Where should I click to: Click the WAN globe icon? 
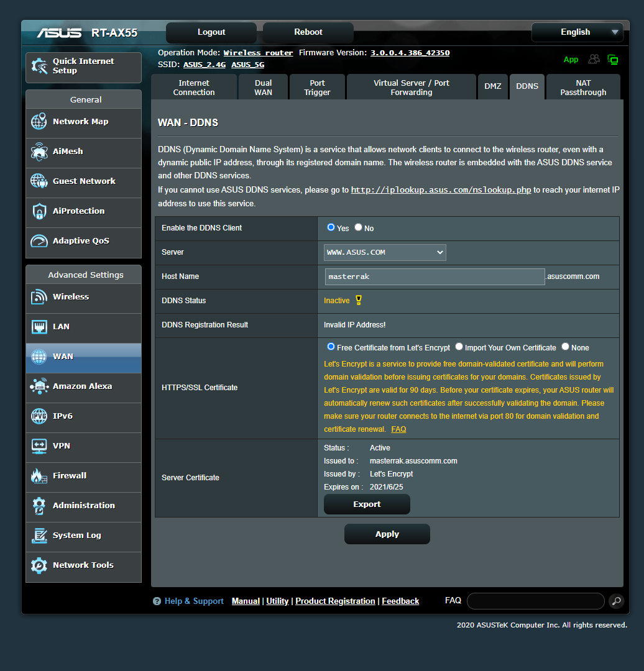[x=39, y=357]
